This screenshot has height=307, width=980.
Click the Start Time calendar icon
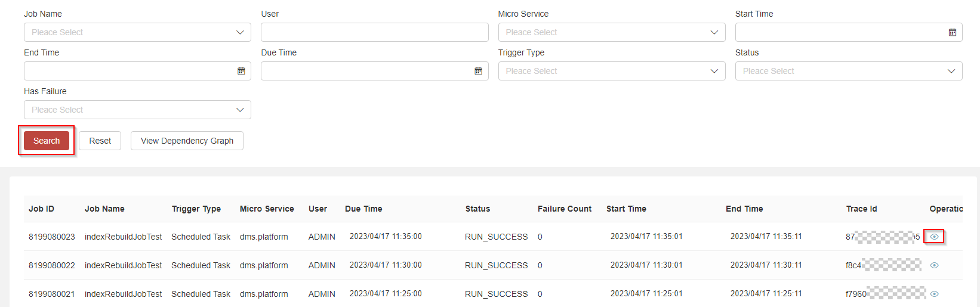pos(952,32)
